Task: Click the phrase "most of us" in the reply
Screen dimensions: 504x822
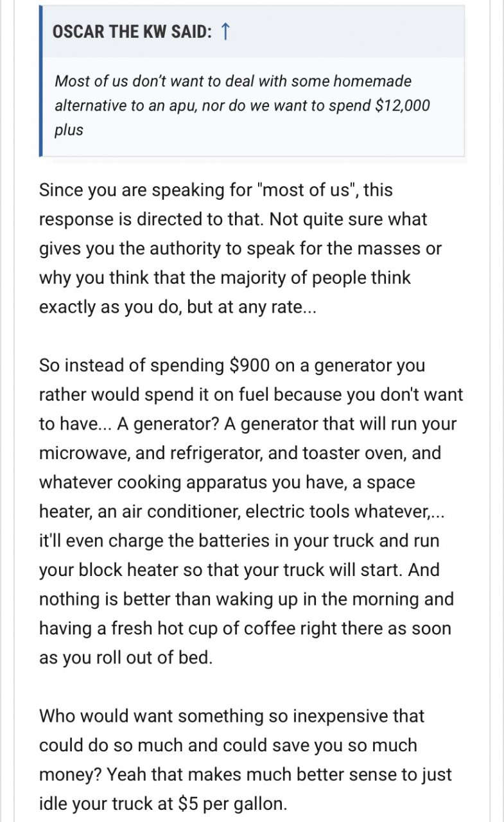Action: click(306, 190)
